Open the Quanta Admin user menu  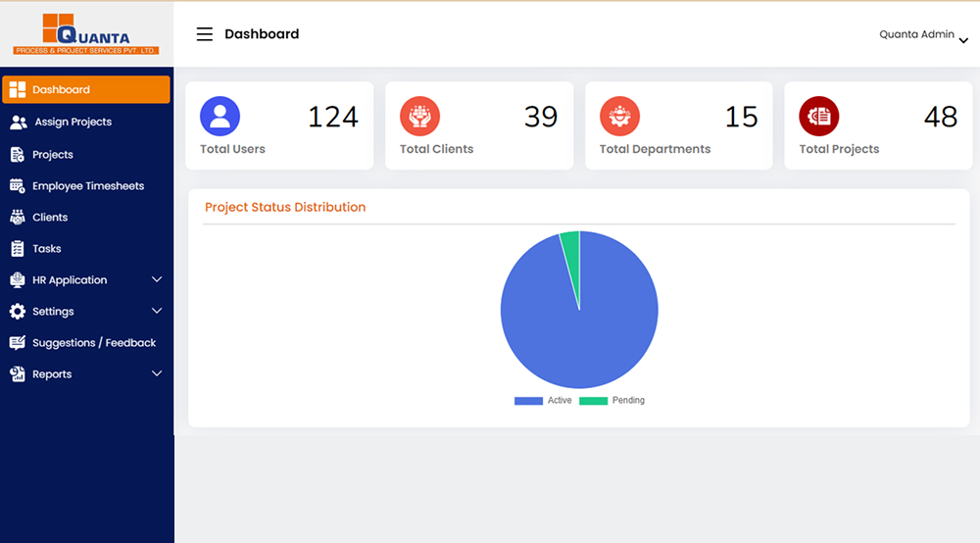924,34
